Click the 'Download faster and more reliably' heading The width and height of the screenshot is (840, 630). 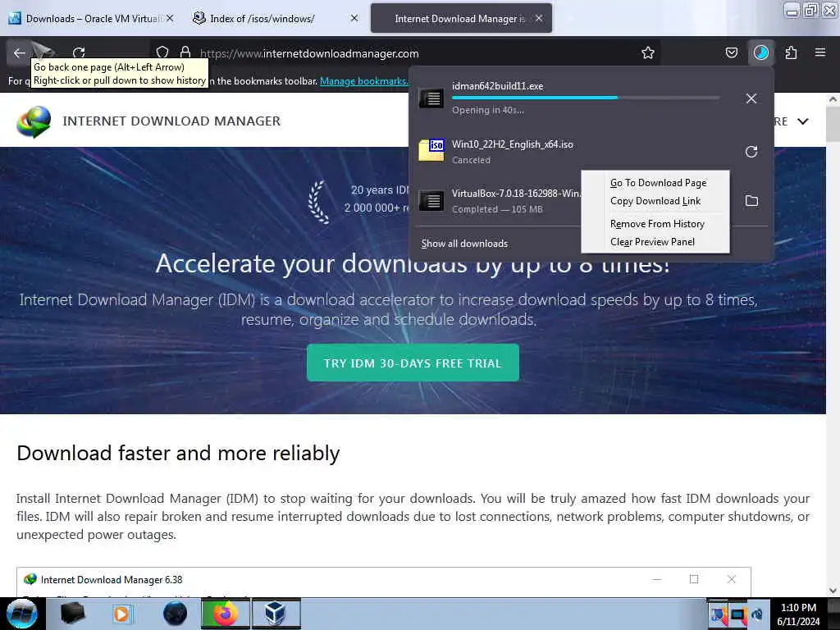(x=178, y=453)
